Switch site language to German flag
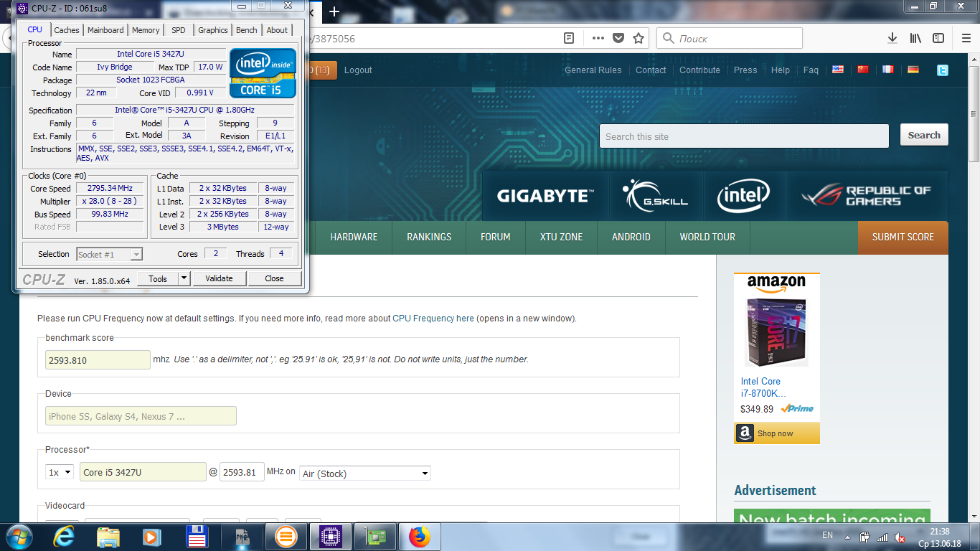The image size is (980, 551). pyautogui.click(x=913, y=70)
